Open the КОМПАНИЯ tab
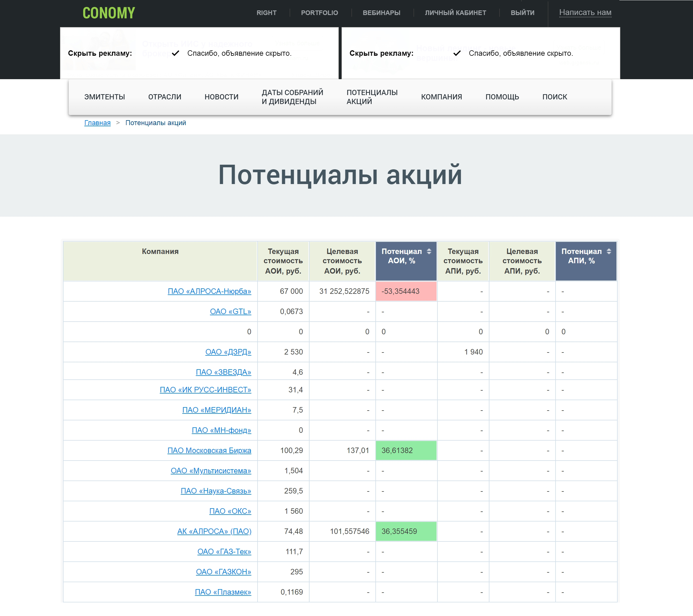The image size is (693, 616). (x=441, y=97)
